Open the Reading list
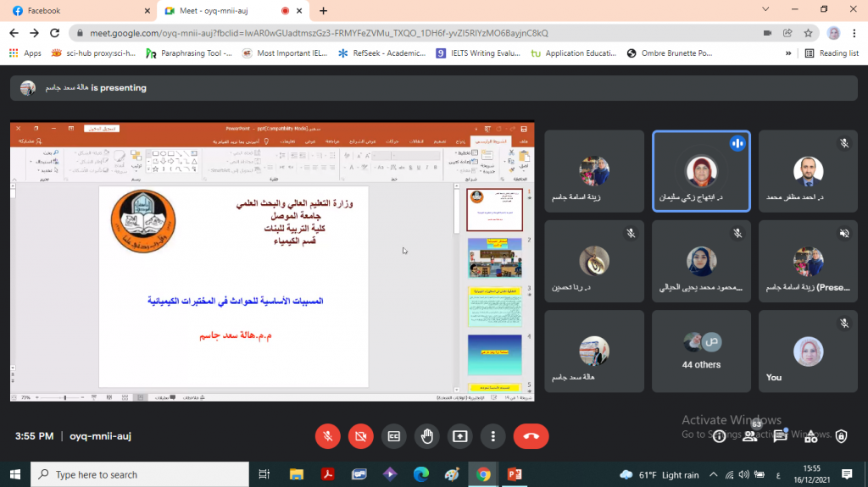The height and width of the screenshot is (487, 868). click(832, 53)
